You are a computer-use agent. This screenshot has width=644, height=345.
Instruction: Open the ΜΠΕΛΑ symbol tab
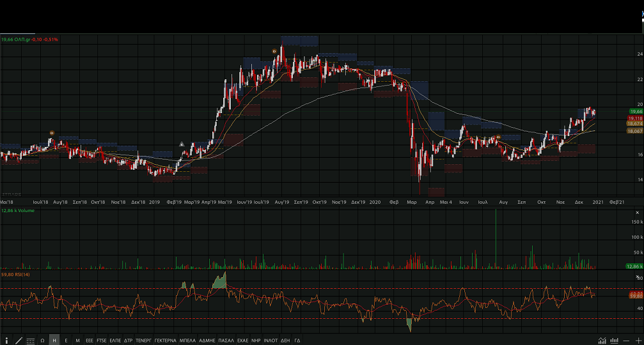click(x=187, y=341)
